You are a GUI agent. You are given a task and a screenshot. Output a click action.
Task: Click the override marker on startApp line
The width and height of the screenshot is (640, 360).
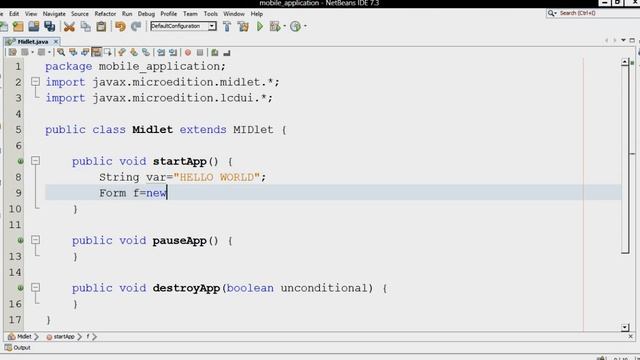click(20, 161)
